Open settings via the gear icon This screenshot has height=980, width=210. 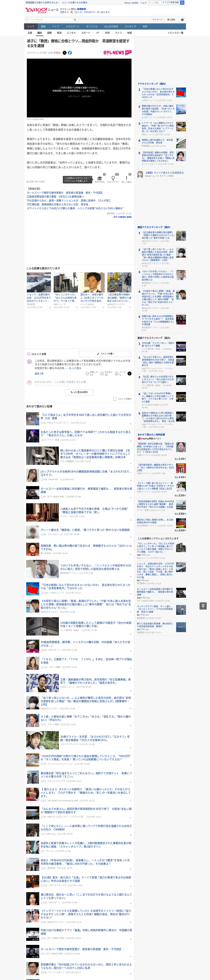point(182,20)
